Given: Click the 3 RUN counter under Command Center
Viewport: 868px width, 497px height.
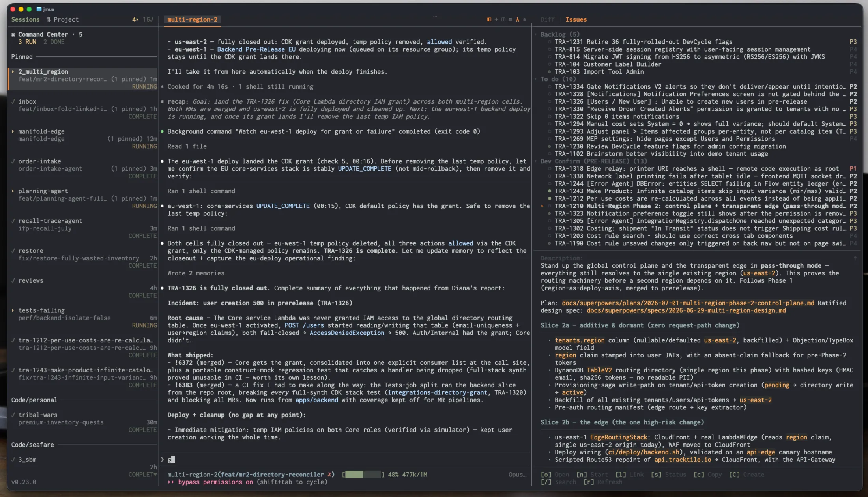Looking at the screenshot, I should coord(27,42).
